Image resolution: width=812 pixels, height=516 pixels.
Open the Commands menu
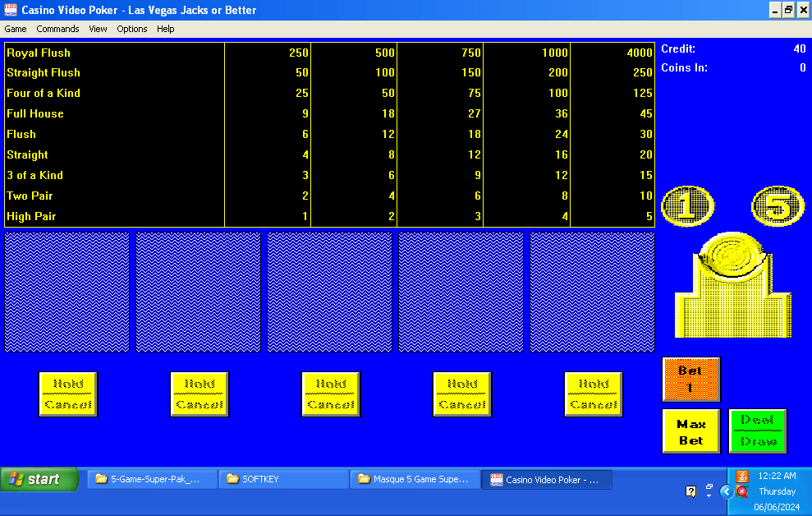(57, 29)
